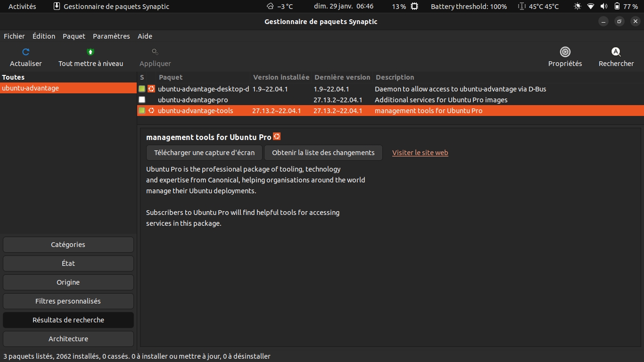Sort by Dernière version column header

click(343, 77)
